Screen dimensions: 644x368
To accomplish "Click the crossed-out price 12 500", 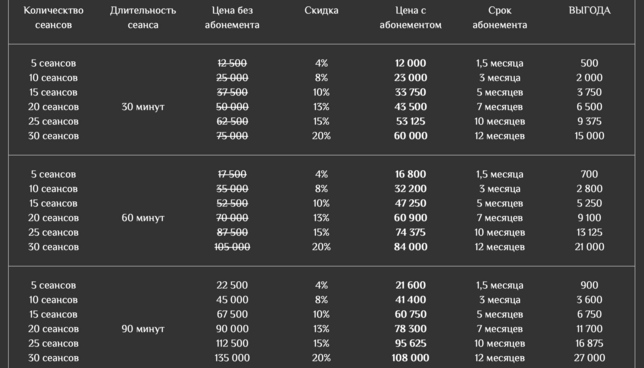I will pos(232,63).
